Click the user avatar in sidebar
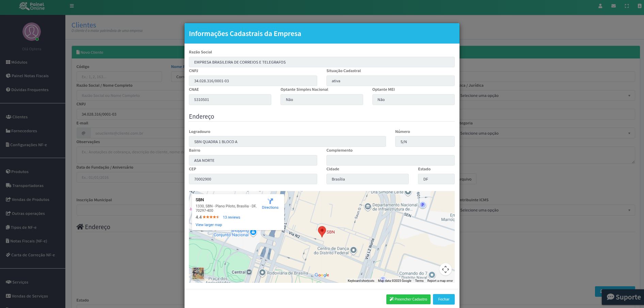Screen dimensions: 644x308 pyautogui.click(x=32, y=32)
